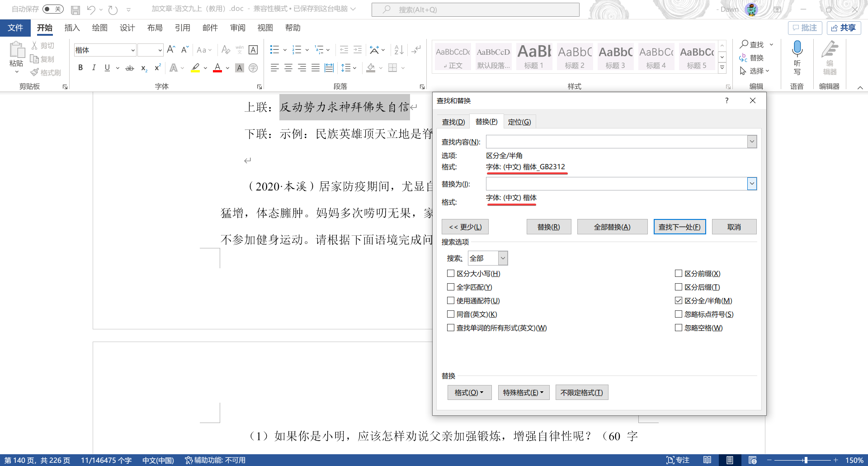Center align the paragraph
The height and width of the screenshot is (466, 868).
[288, 68]
